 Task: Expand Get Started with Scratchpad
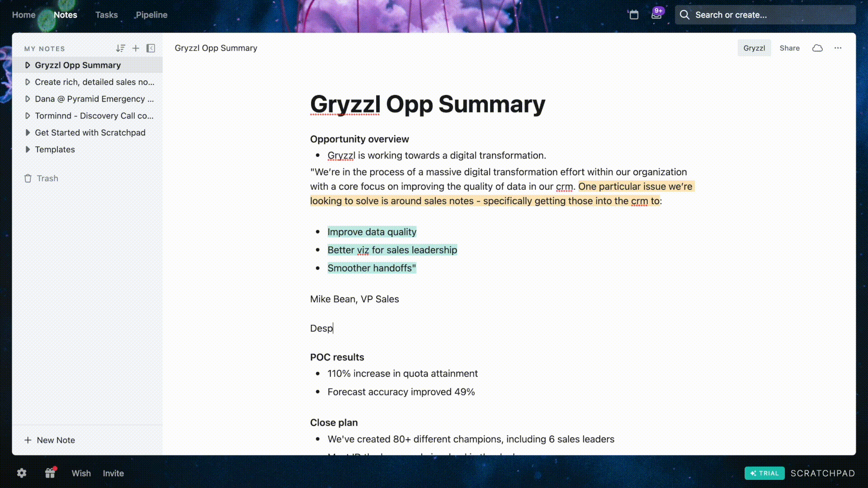pos(28,133)
